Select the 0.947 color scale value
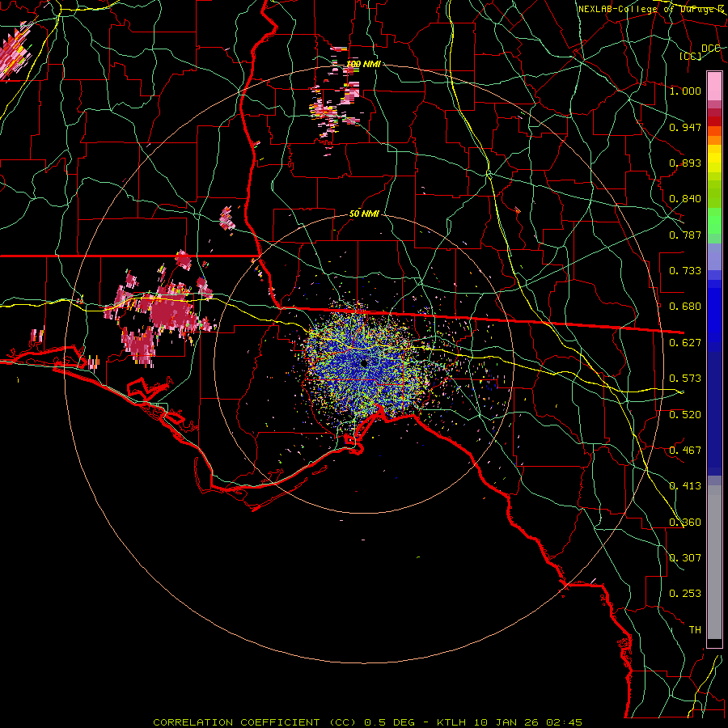The height and width of the screenshot is (728, 728). point(685,127)
